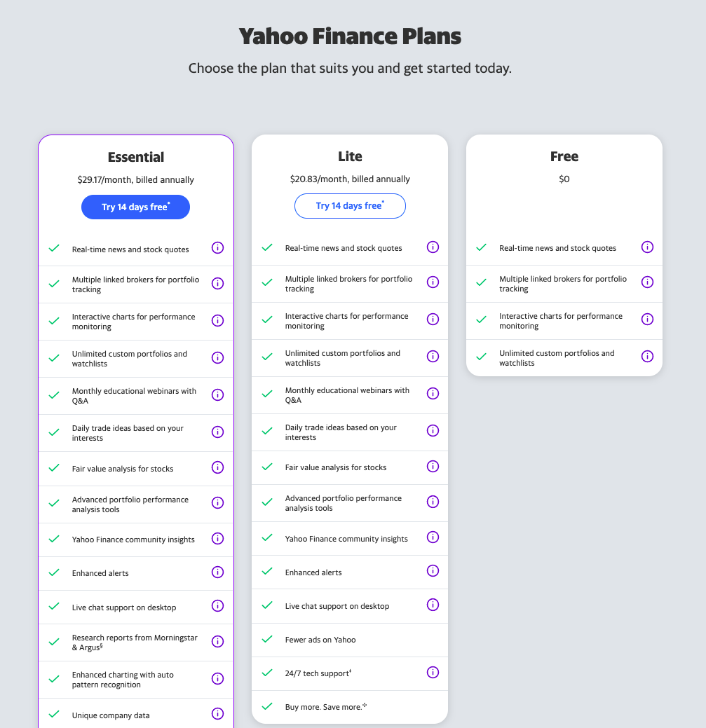
Task: Click info icon for Free's unlimited custom portfolios
Action: (647, 356)
